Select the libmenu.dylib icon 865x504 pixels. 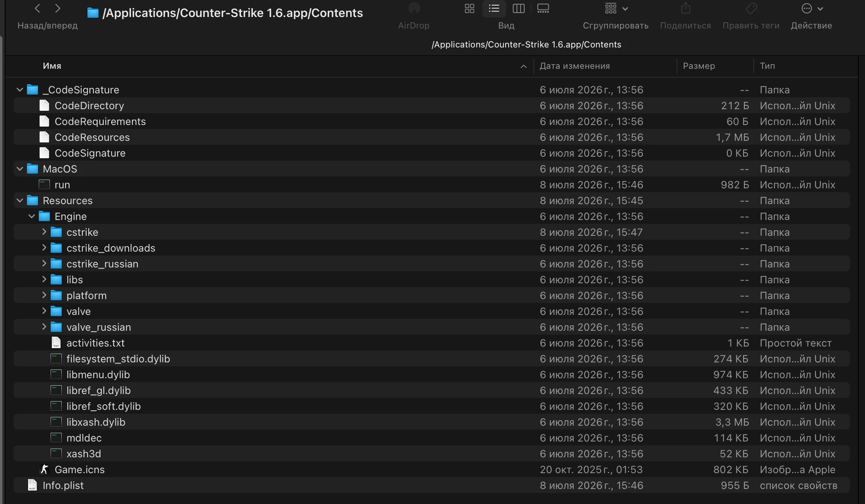(56, 374)
